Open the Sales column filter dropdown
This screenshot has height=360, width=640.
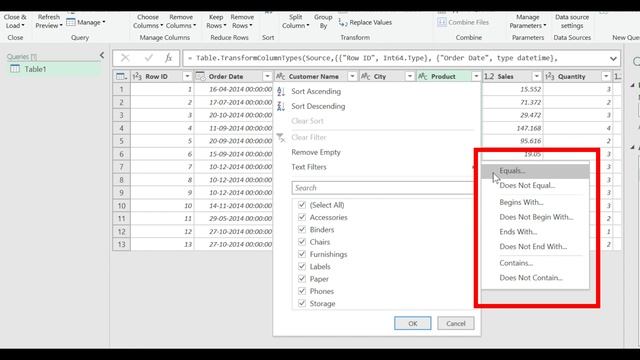(536, 76)
